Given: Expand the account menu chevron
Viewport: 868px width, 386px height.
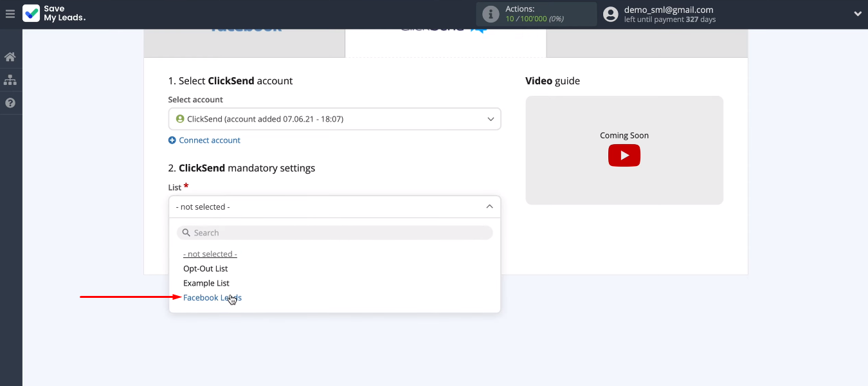Looking at the screenshot, I should [x=858, y=14].
